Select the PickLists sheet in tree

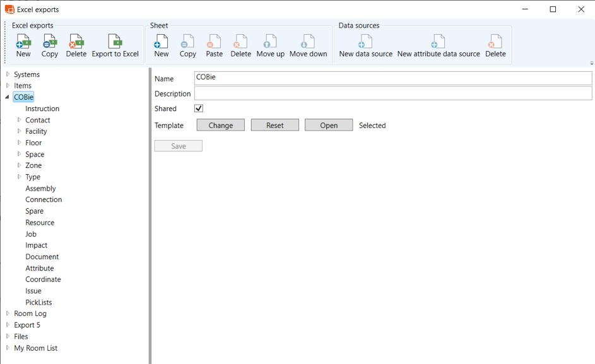pyautogui.click(x=38, y=302)
